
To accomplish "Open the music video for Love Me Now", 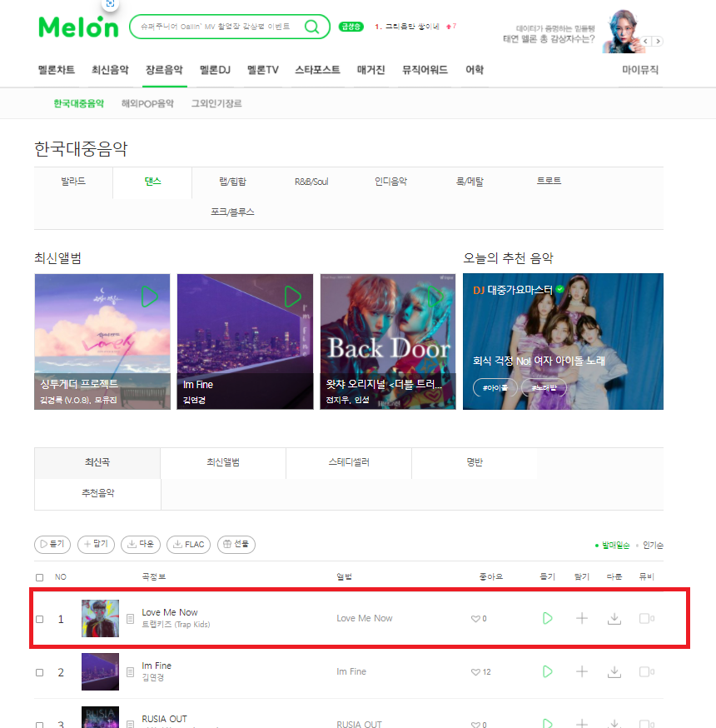I will point(646,618).
